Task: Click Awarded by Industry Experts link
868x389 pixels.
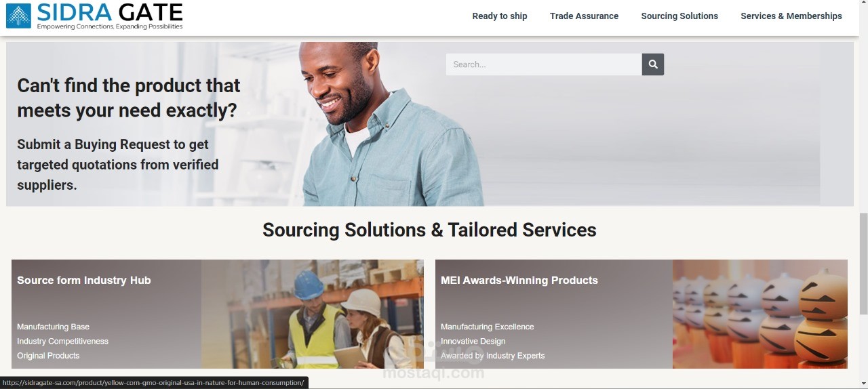Action: tap(493, 356)
